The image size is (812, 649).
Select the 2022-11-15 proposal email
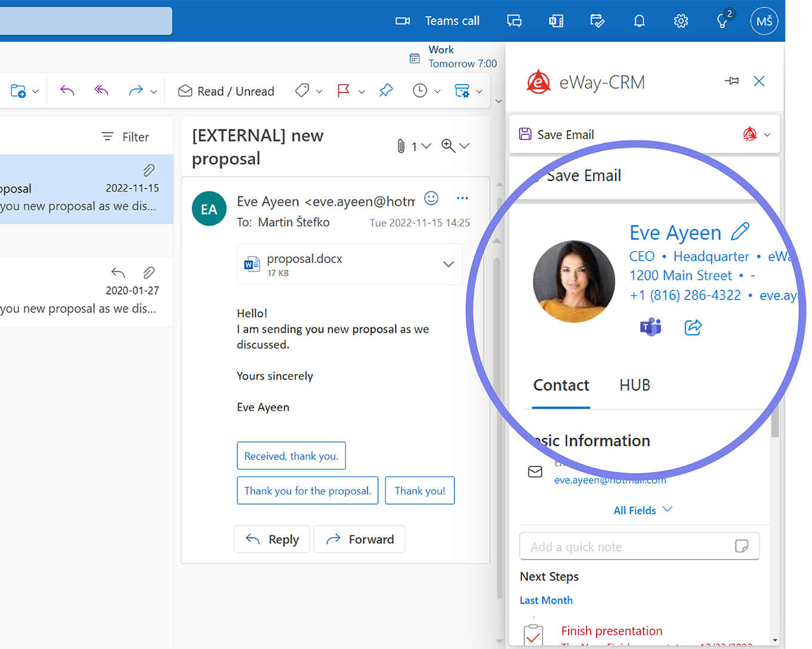coord(87,189)
